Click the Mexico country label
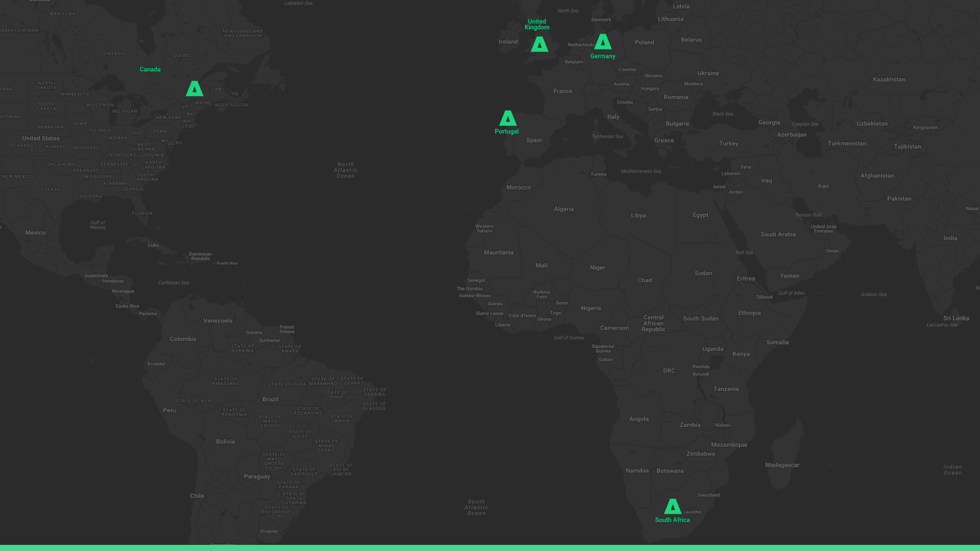Viewport: 980px width, 551px height. pos(35,233)
